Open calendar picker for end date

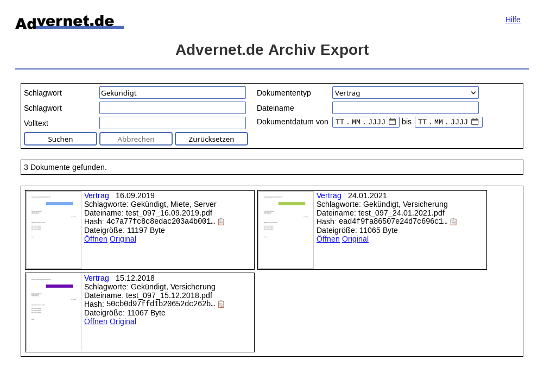tap(475, 122)
